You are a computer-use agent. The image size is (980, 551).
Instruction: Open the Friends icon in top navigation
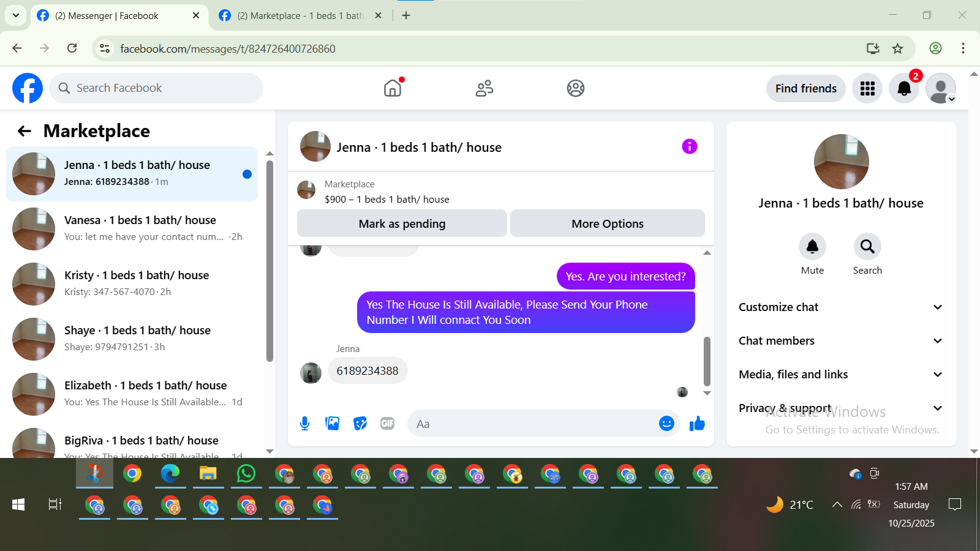click(484, 88)
